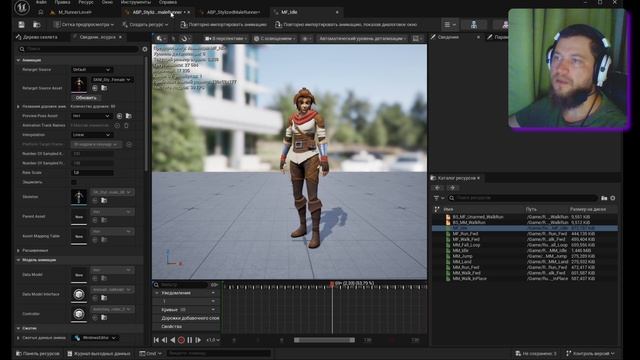
Task: Click the folder icon under Data Model Interface
Action: pos(104,298)
